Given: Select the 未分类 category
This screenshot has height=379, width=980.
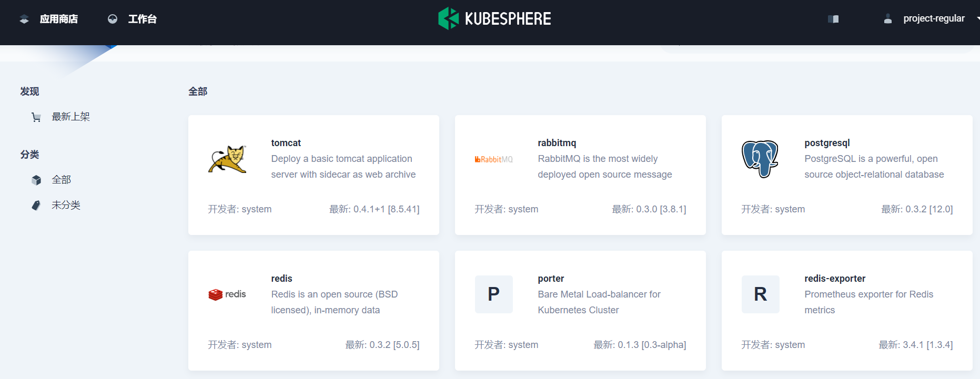Looking at the screenshot, I should (66, 205).
